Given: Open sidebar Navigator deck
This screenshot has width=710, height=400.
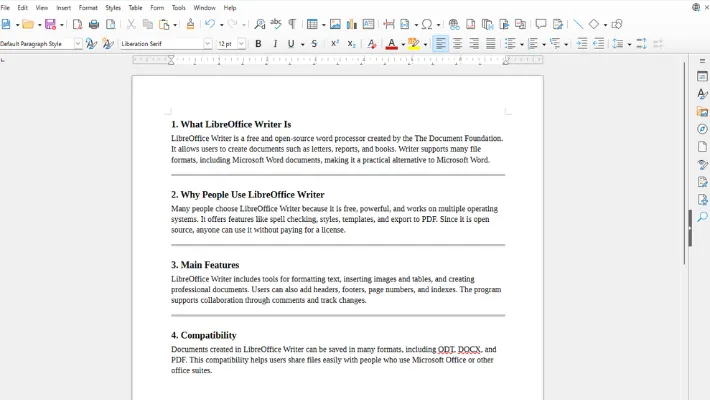Looking at the screenshot, I should point(702,129).
